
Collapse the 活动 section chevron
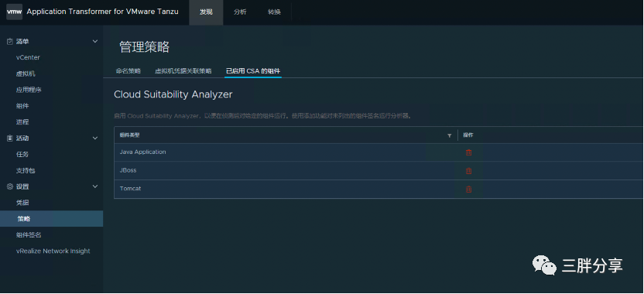click(95, 138)
